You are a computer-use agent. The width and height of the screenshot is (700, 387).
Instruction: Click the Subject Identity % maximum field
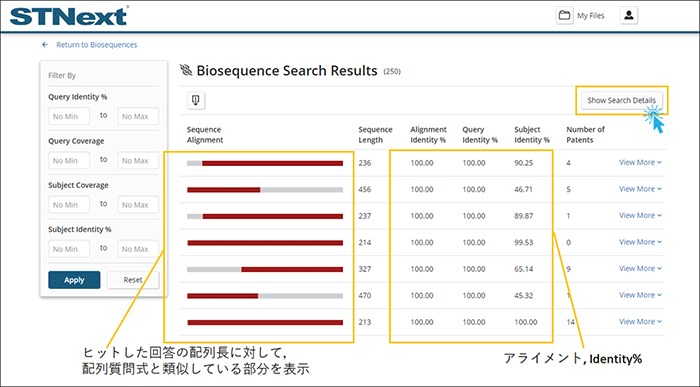(x=138, y=249)
